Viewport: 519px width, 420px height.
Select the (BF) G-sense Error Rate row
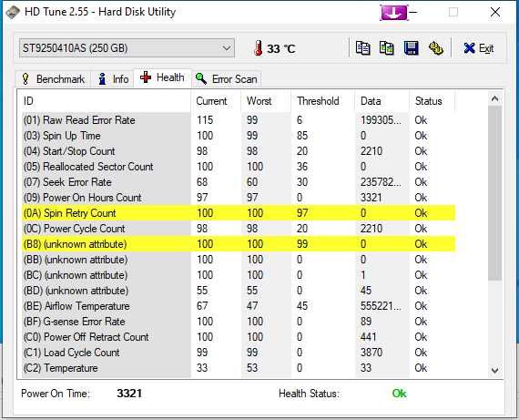[239, 322]
